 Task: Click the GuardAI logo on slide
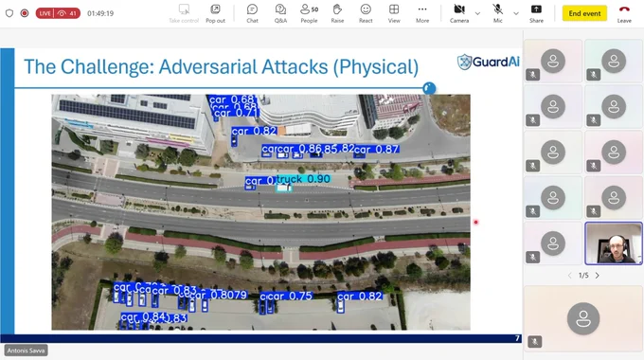[488, 63]
